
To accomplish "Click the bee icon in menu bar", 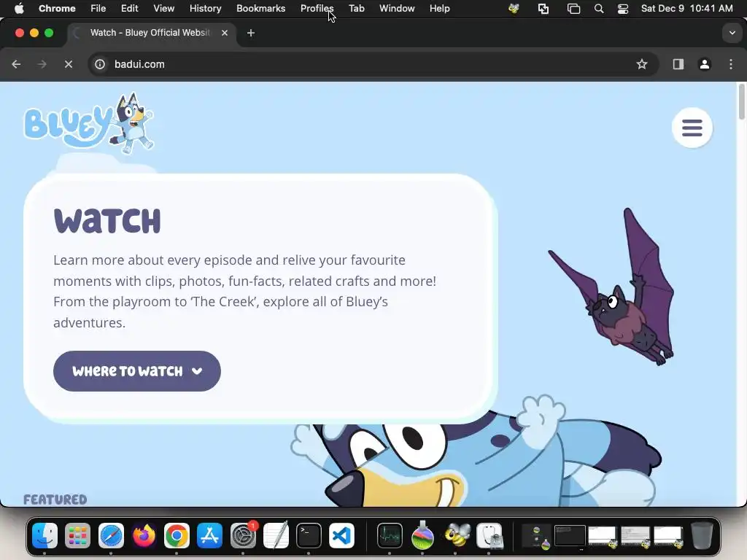I will [514, 8].
